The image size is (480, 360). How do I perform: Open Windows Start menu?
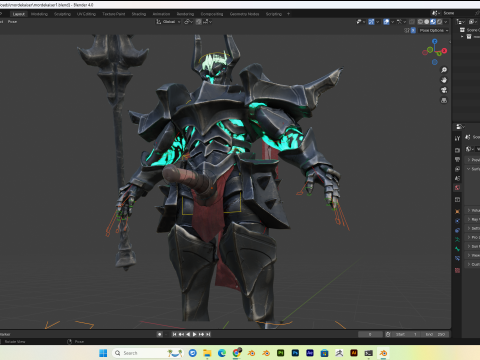click(x=103, y=353)
